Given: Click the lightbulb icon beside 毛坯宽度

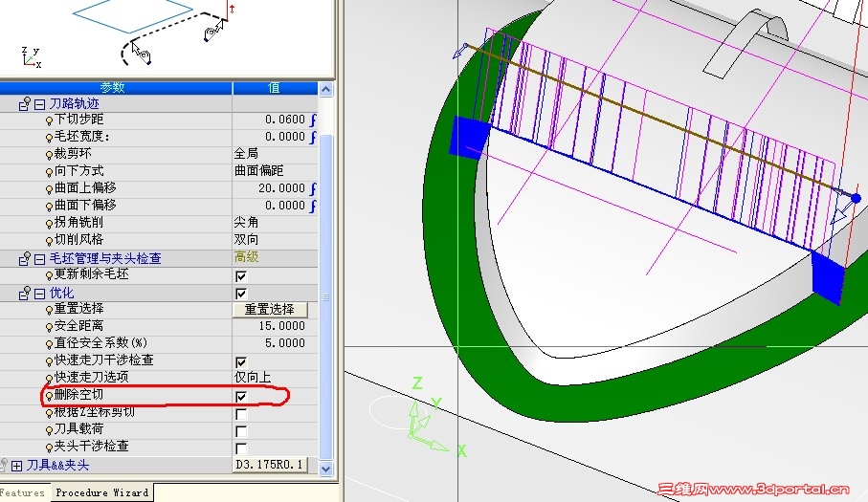Looking at the screenshot, I should [x=49, y=138].
